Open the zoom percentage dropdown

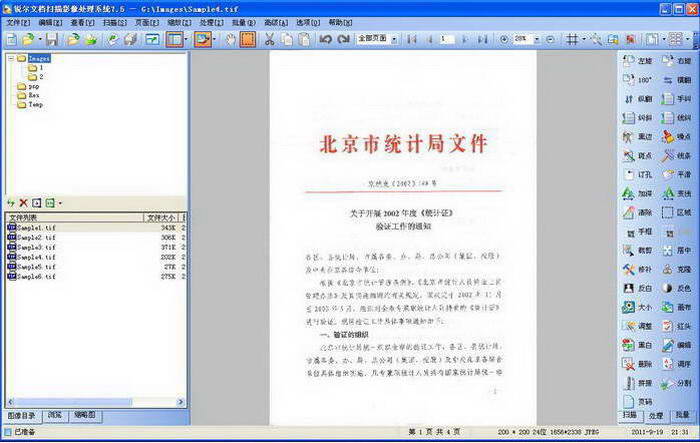click(537, 39)
